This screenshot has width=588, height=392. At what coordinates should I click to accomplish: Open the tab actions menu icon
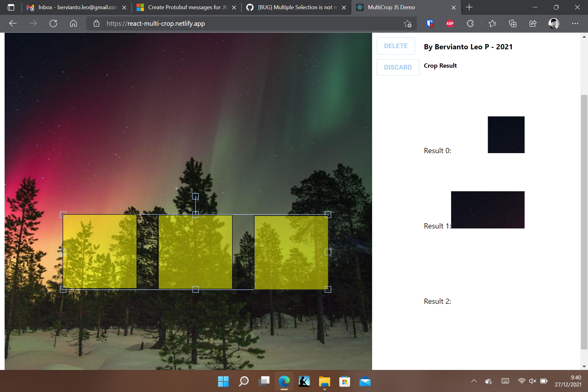pyautogui.click(x=11, y=7)
